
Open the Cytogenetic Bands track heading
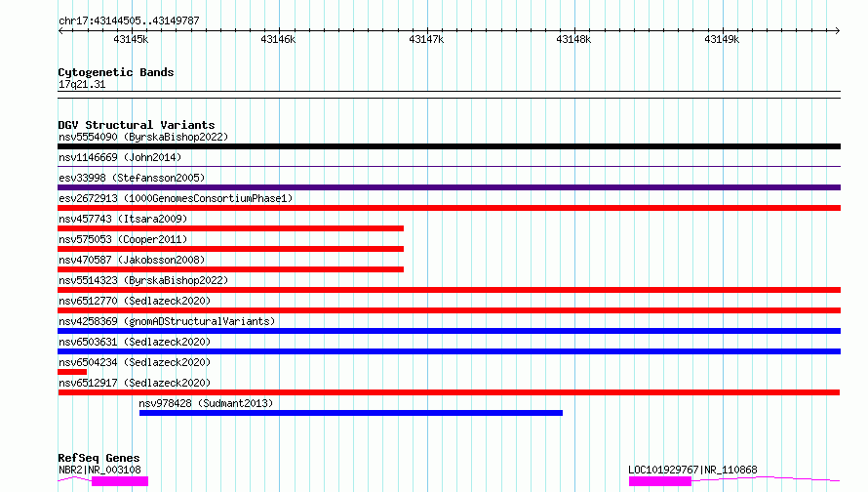[x=116, y=72]
